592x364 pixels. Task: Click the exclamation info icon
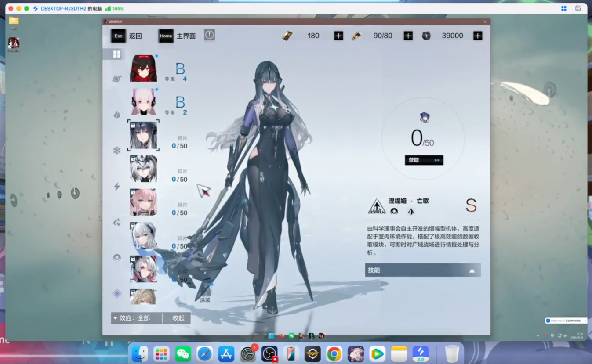click(x=209, y=35)
